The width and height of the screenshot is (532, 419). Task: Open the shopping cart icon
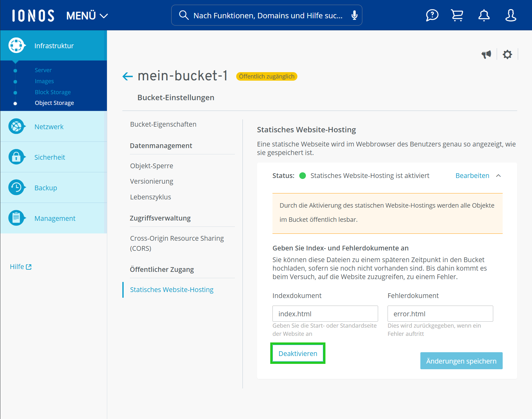pyautogui.click(x=457, y=15)
